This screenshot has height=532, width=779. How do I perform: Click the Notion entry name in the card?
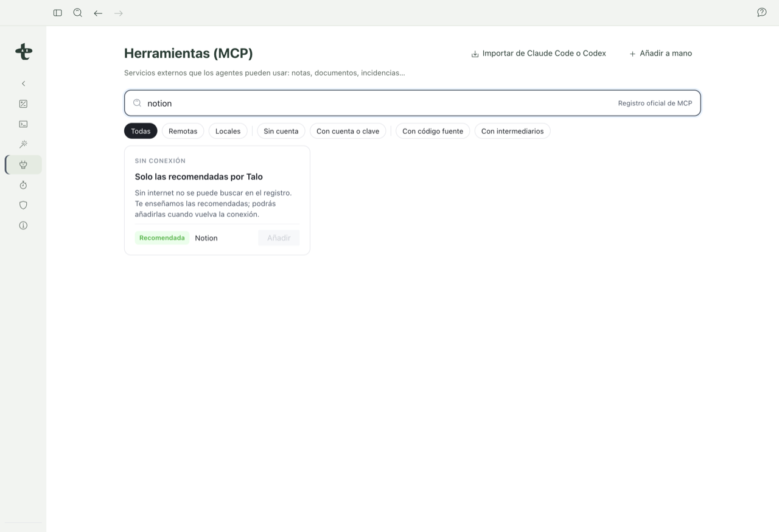coord(206,238)
